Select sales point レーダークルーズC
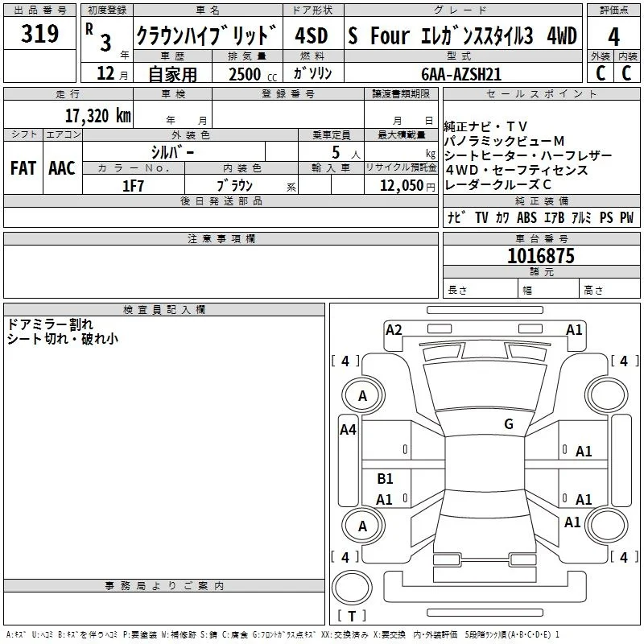This screenshot has width=644, height=644. tap(497, 184)
